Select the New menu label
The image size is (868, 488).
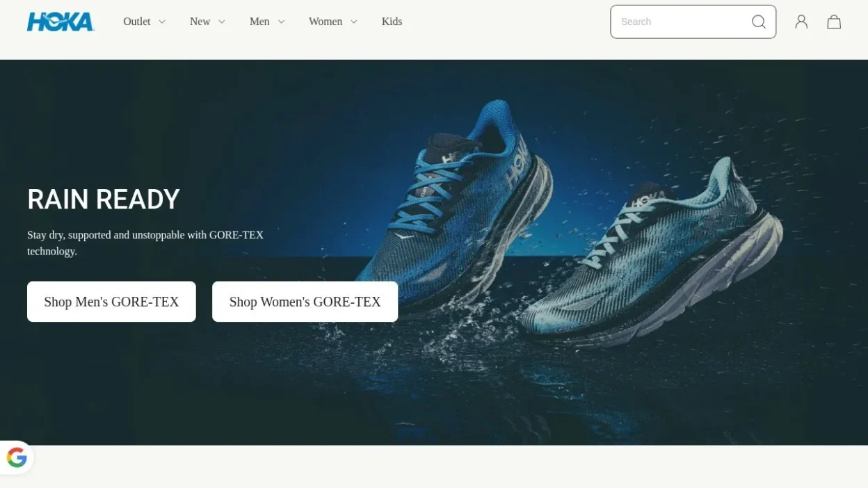[200, 22]
